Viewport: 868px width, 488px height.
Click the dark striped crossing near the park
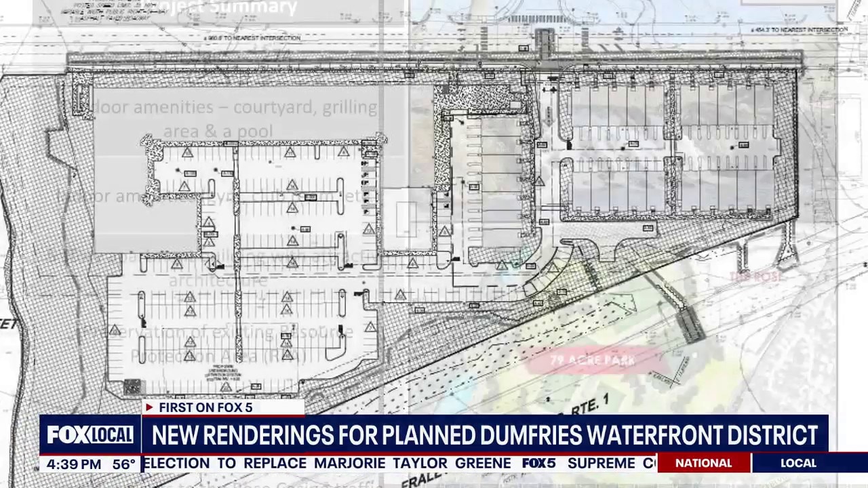tap(690, 325)
